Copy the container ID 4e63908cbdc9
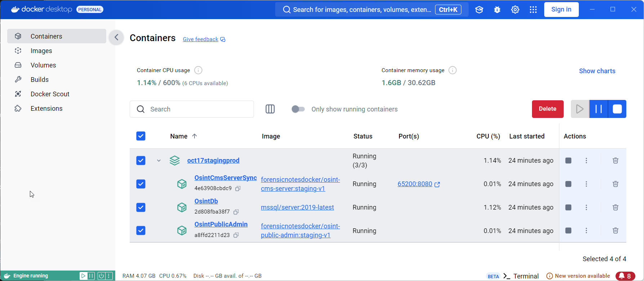Image resolution: width=644 pixels, height=281 pixels. pyautogui.click(x=238, y=188)
